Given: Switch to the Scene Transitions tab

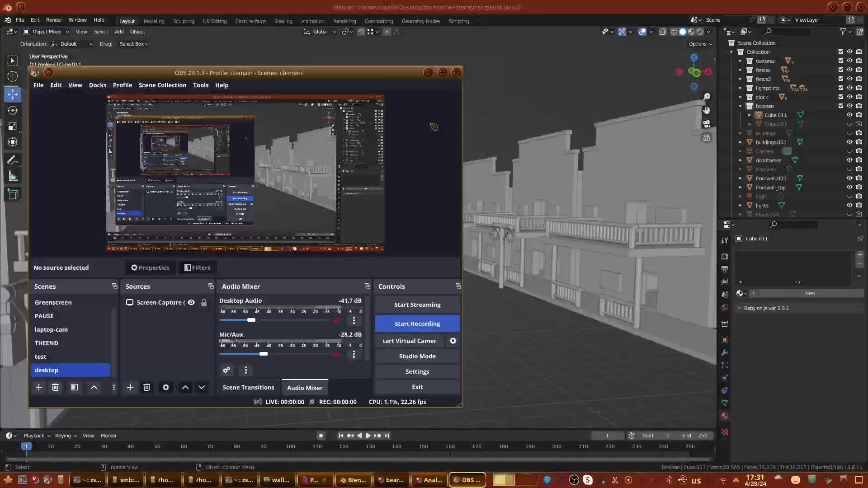Looking at the screenshot, I should pyautogui.click(x=248, y=387).
